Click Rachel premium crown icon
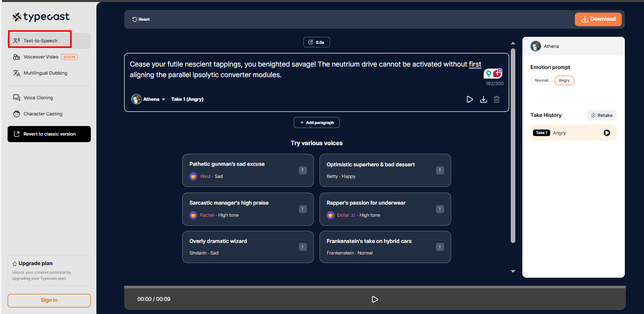This screenshot has width=644, height=314. (x=193, y=215)
